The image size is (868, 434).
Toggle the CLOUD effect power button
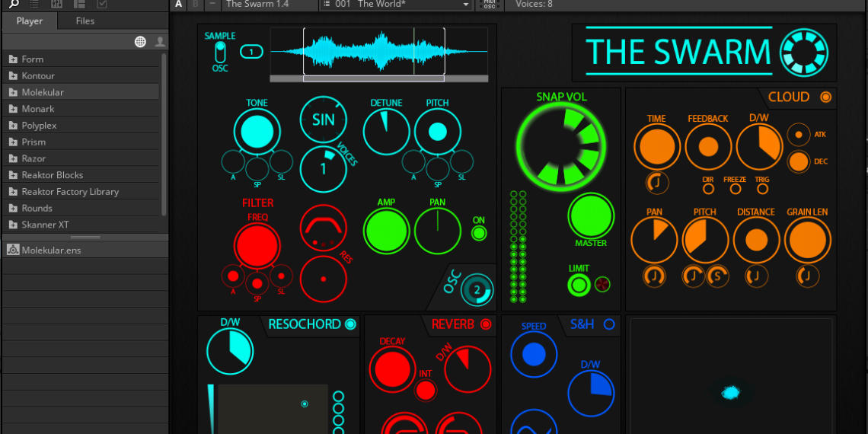[825, 97]
